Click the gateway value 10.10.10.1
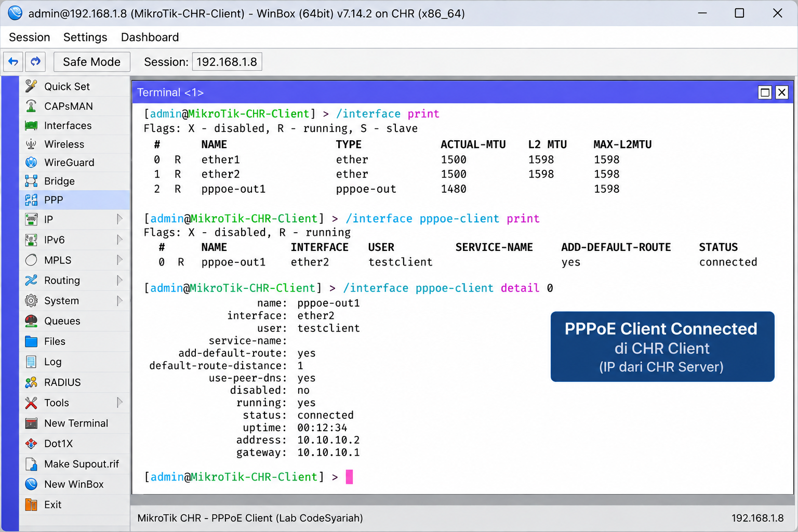Image resolution: width=798 pixels, height=532 pixels. pos(328,453)
